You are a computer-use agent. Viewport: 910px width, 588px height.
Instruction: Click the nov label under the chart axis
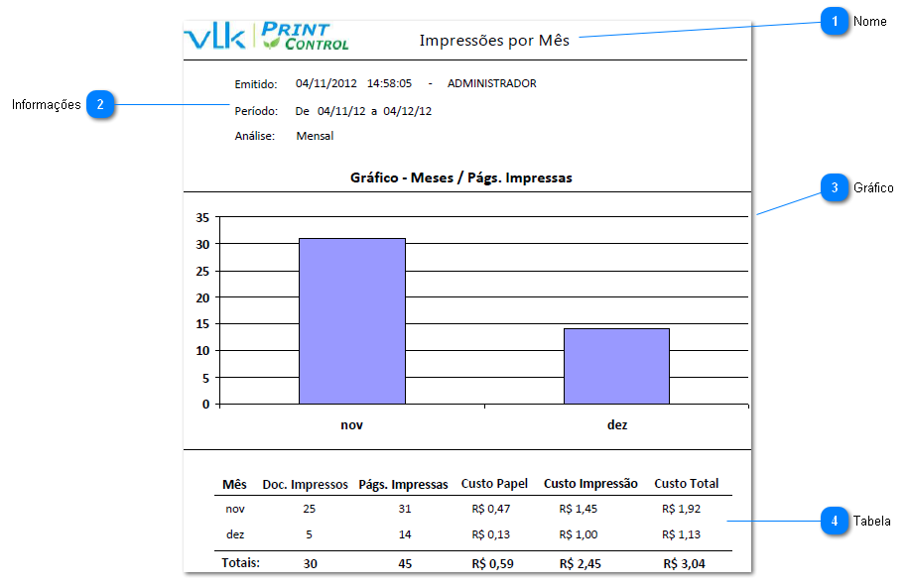click(351, 425)
